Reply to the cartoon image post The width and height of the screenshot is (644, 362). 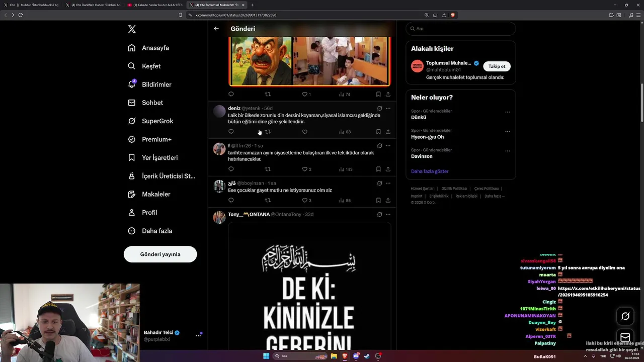(x=231, y=94)
